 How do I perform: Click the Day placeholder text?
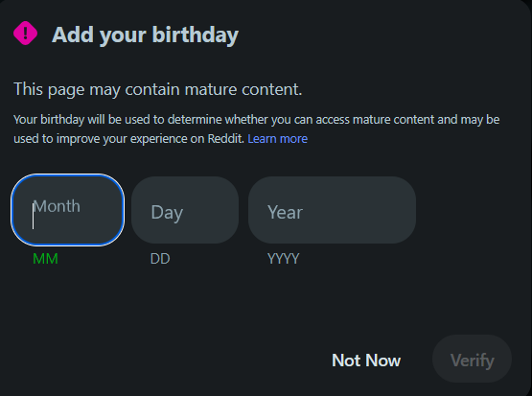tap(167, 213)
